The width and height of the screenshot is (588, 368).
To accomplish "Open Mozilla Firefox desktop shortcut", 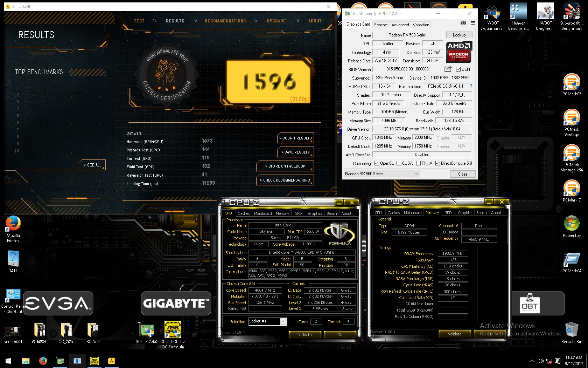I will [x=13, y=229].
